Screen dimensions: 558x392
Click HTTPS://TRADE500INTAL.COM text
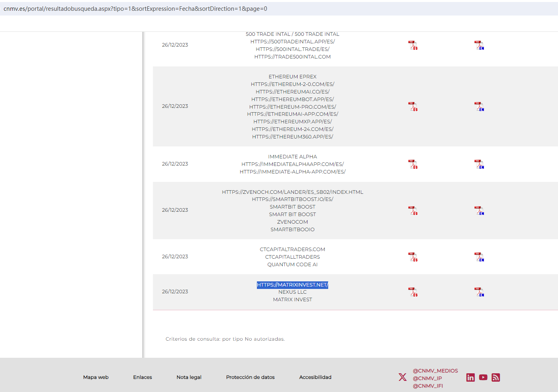coord(292,57)
